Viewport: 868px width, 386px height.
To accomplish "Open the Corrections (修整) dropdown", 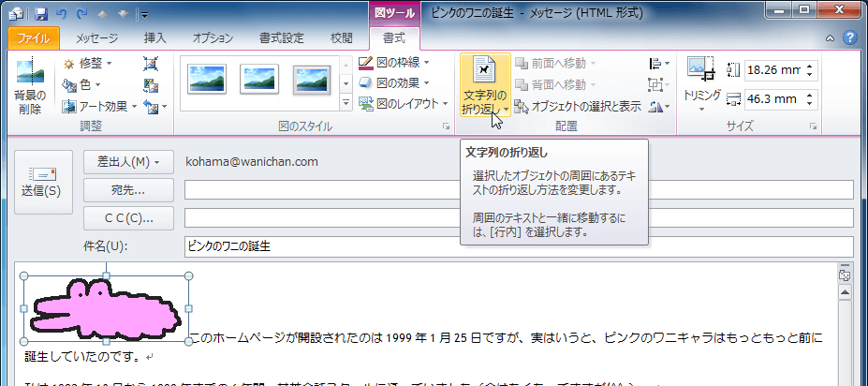I will pyautogui.click(x=88, y=65).
